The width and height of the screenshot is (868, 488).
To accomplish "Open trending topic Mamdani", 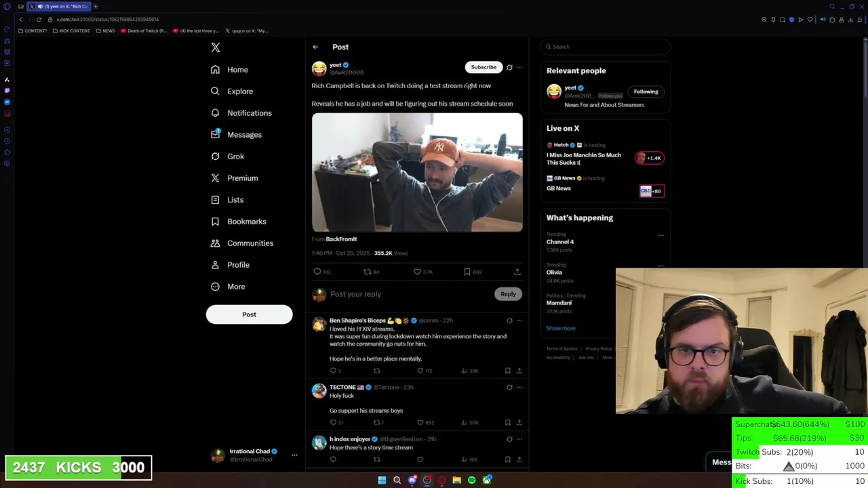I will pyautogui.click(x=559, y=303).
